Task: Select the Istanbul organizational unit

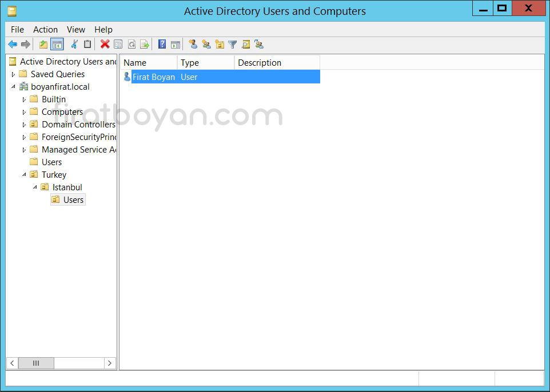Action: [67, 187]
